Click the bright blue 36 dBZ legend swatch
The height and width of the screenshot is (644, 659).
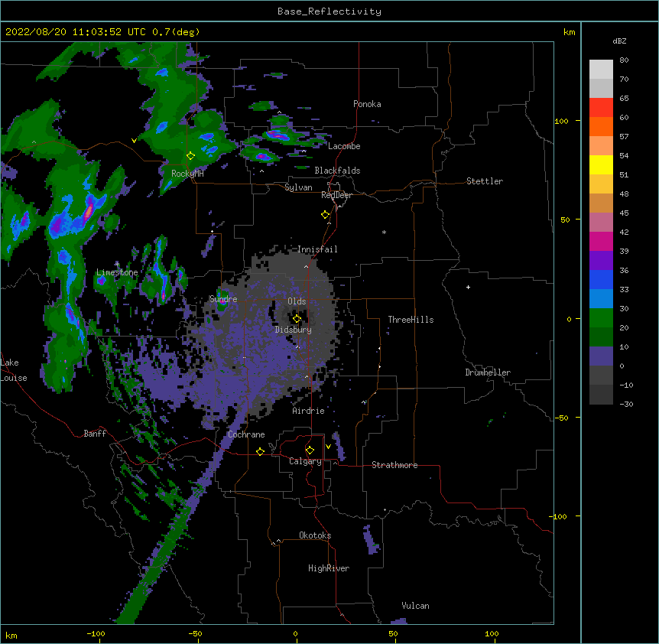click(x=601, y=279)
